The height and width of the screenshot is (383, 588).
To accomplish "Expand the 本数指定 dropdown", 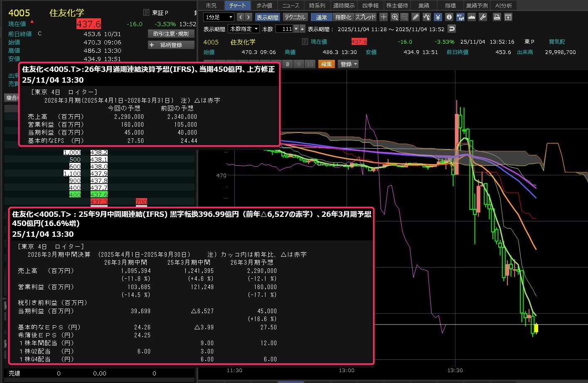I will click(x=244, y=29).
